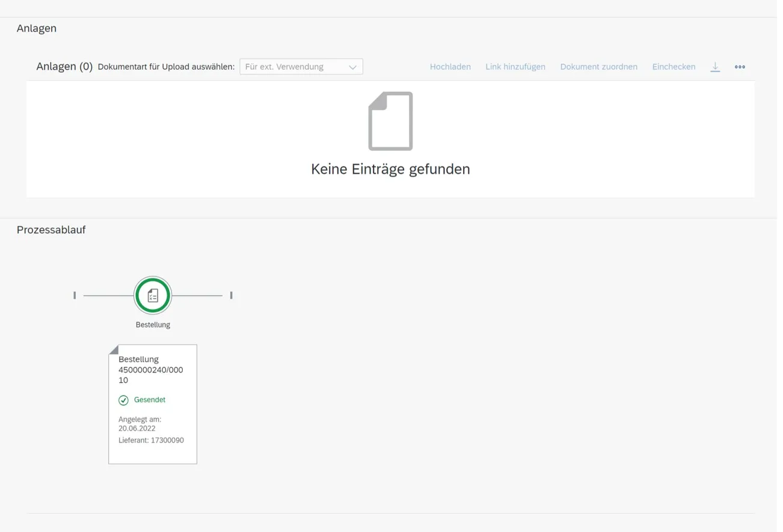
Task: Click the empty document placeholder icon
Action: pos(390,121)
